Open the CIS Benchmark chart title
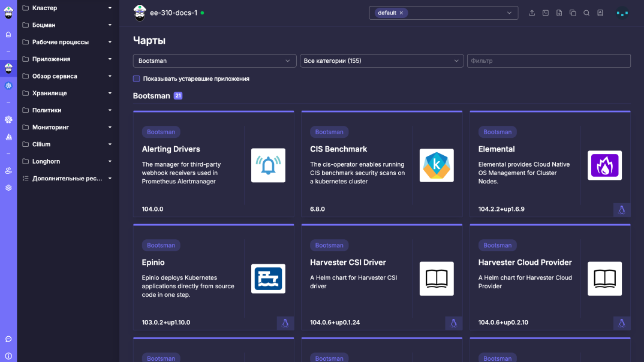 338,149
